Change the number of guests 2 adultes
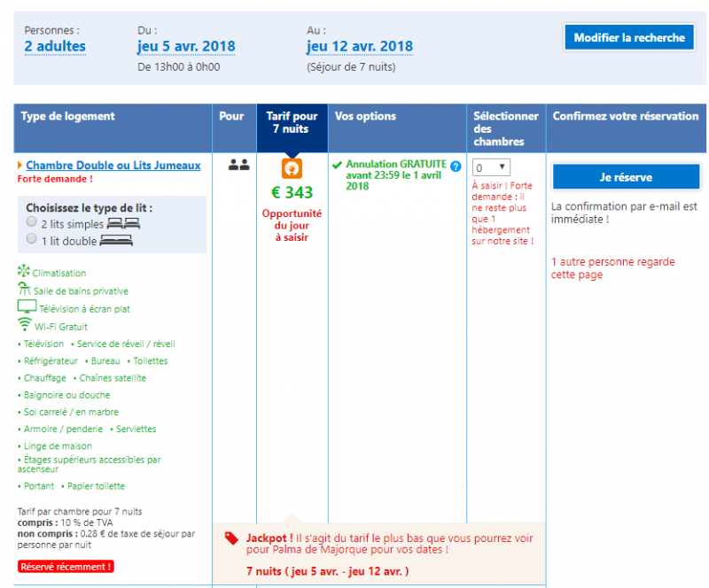The width and height of the screenshot is (709, 588). [55, 47]
